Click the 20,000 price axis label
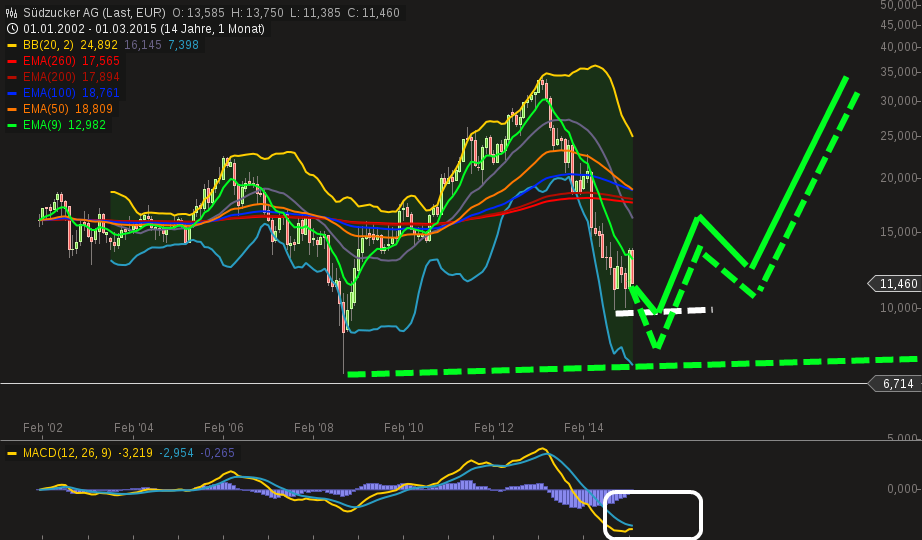 [x=900, y=178]
